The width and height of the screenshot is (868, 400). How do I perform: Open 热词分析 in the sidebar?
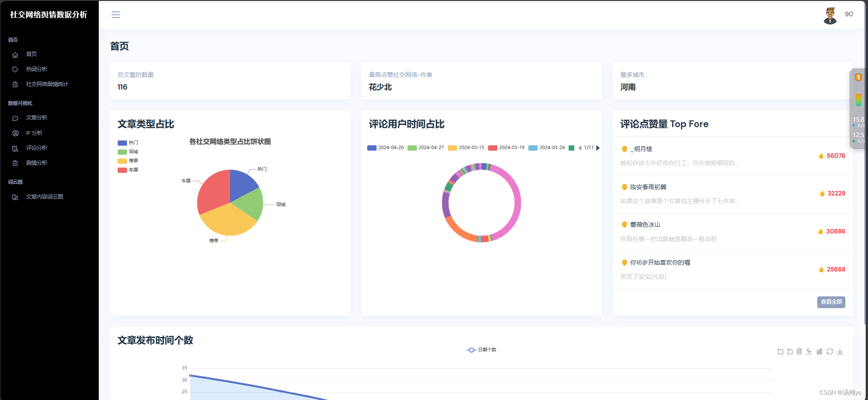tap(37, 69)
